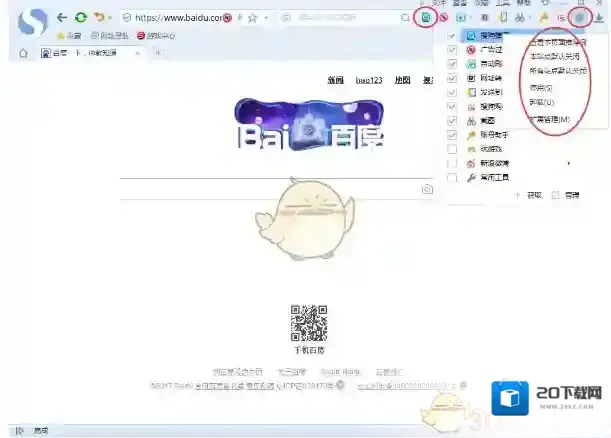Click the status bar icon beside 完成
The height and width of the screenshot is (438, 611).
click(x=19, y=431)
